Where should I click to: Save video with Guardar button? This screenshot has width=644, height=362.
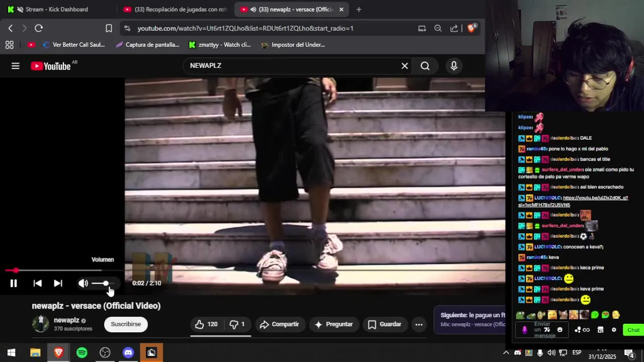384,324
